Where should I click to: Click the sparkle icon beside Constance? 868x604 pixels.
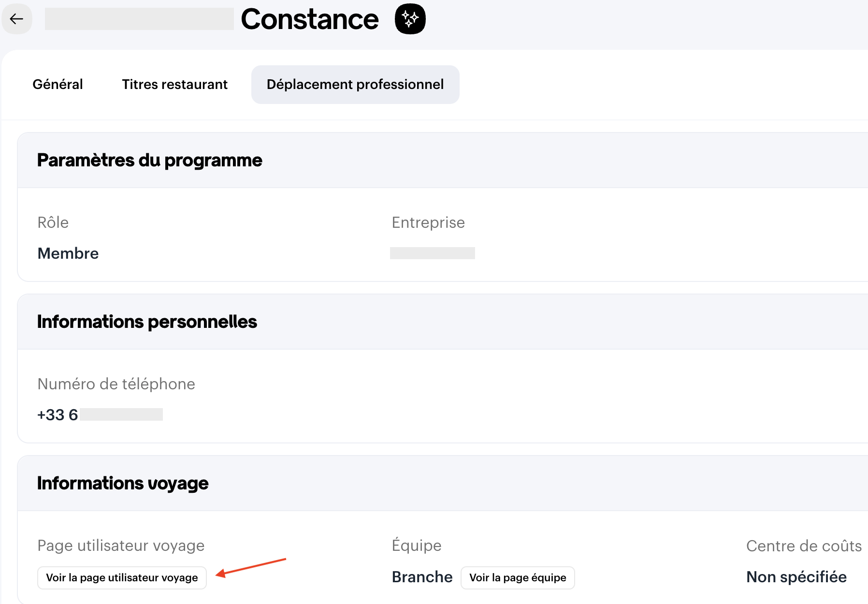pyautogui.click(x=410, y=19)
